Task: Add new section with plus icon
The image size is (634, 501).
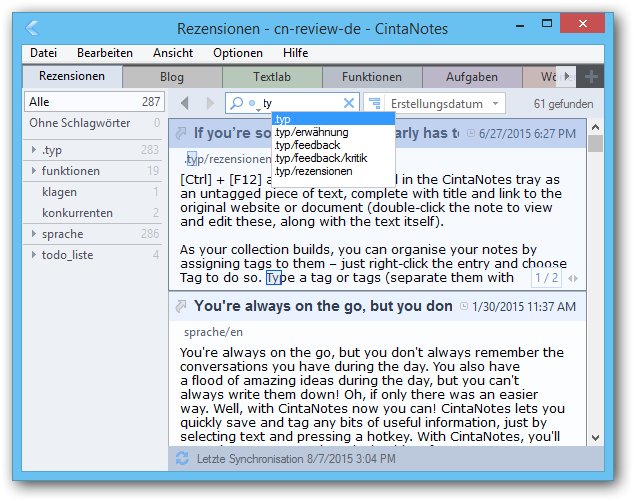Action: [x=591, y=76]
